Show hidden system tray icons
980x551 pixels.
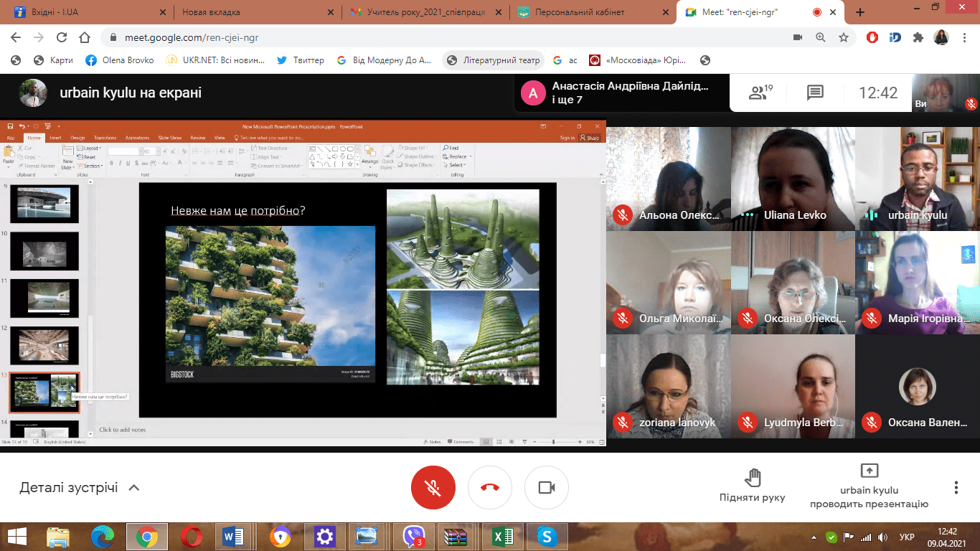[814, 537]
